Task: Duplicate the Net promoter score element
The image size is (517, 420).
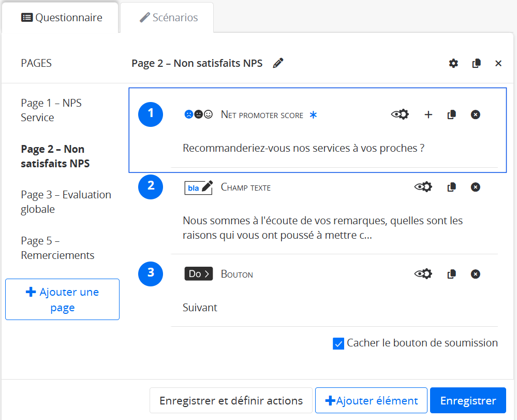Action: [451, 114]
